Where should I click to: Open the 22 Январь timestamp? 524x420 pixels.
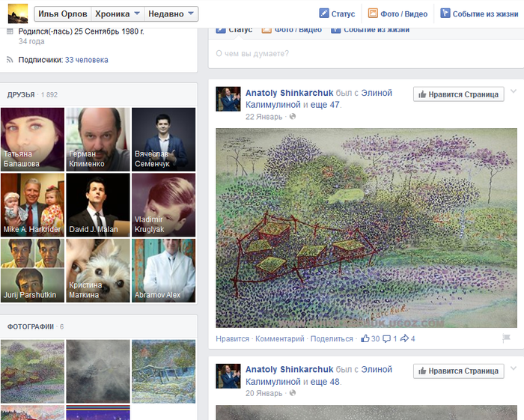[x=264, y=117]
